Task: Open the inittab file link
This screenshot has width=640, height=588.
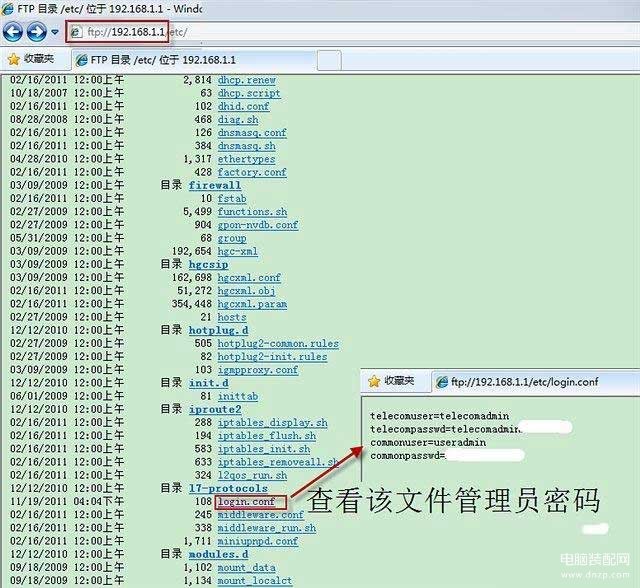Action: (x=238, y=396)
